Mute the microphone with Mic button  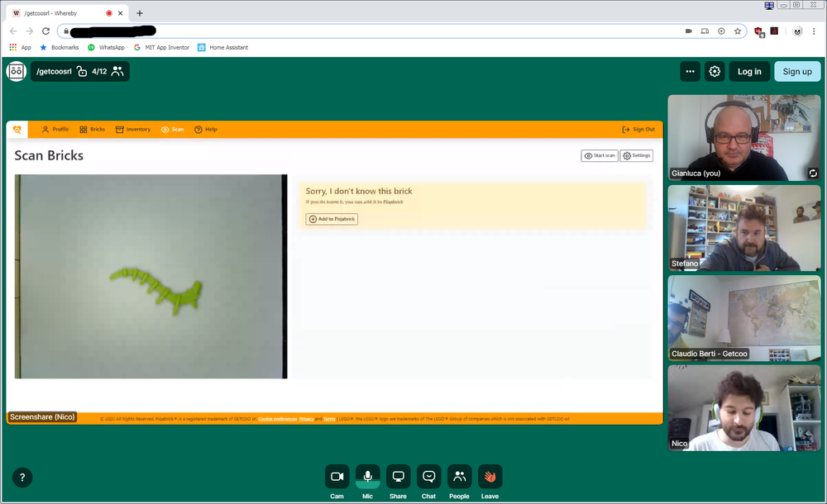click(x=368, y=477)
